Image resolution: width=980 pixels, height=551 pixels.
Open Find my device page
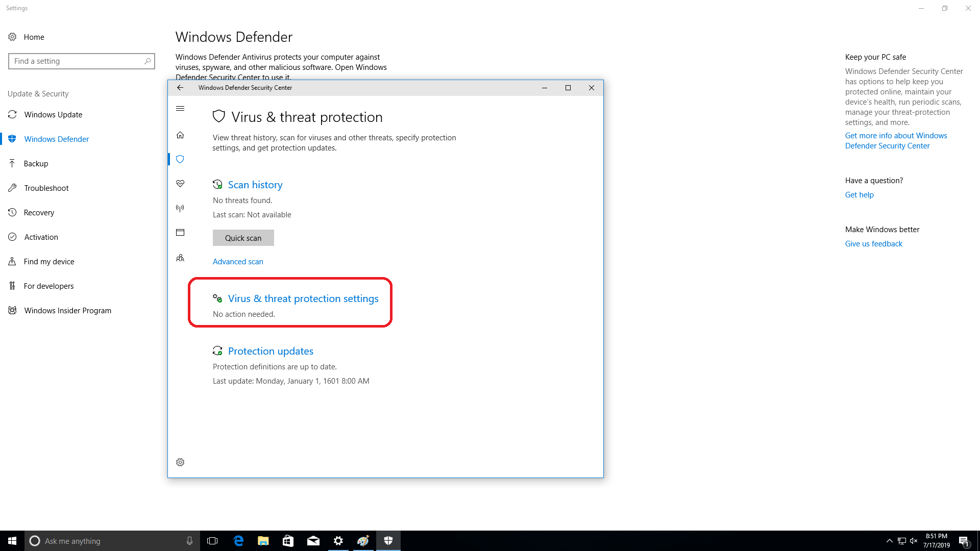[49, 262]
